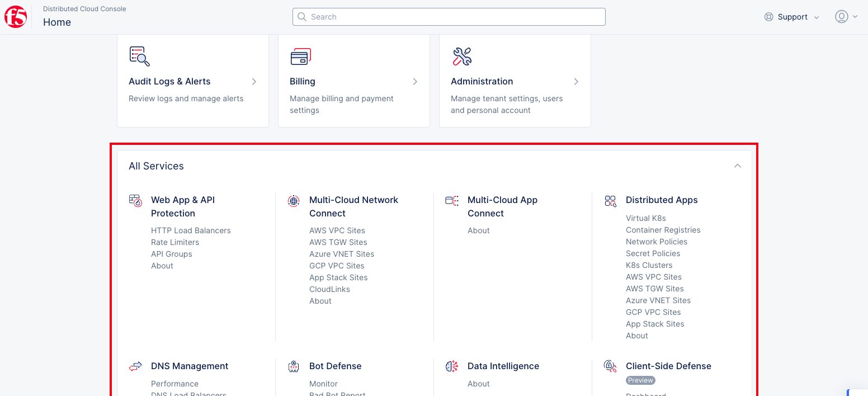Open the account profile dropdown
This screenshot has height=396, width=868.
846,17
